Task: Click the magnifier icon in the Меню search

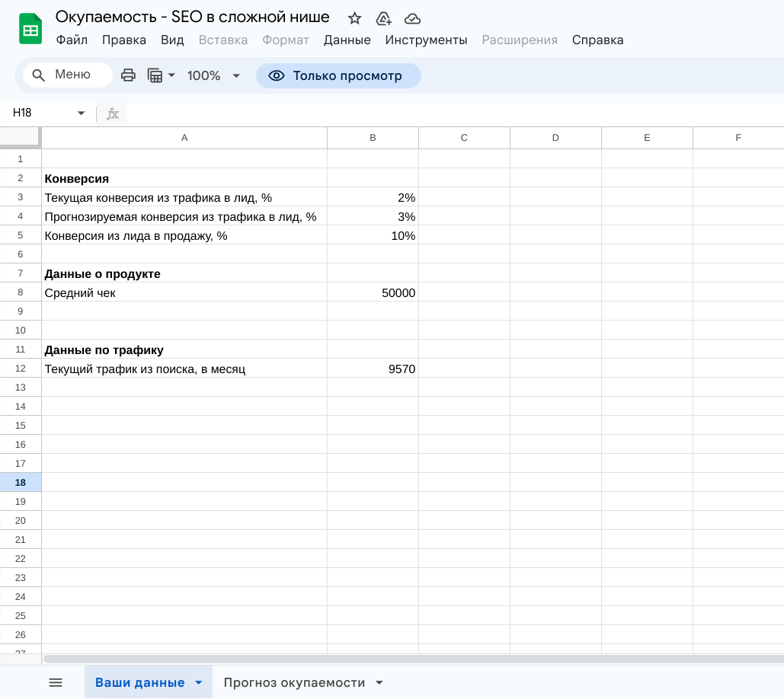Action: click(x=39, y=75)
